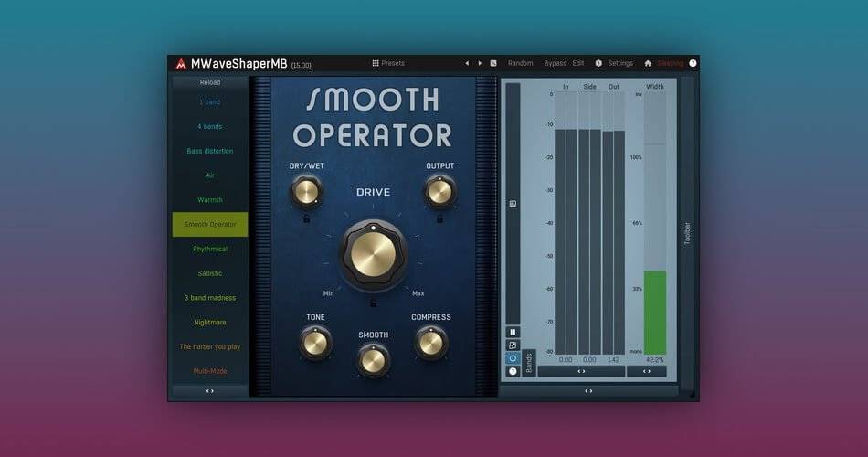
Task: Open the meters help question icon
Action: [x=513, y=372]
